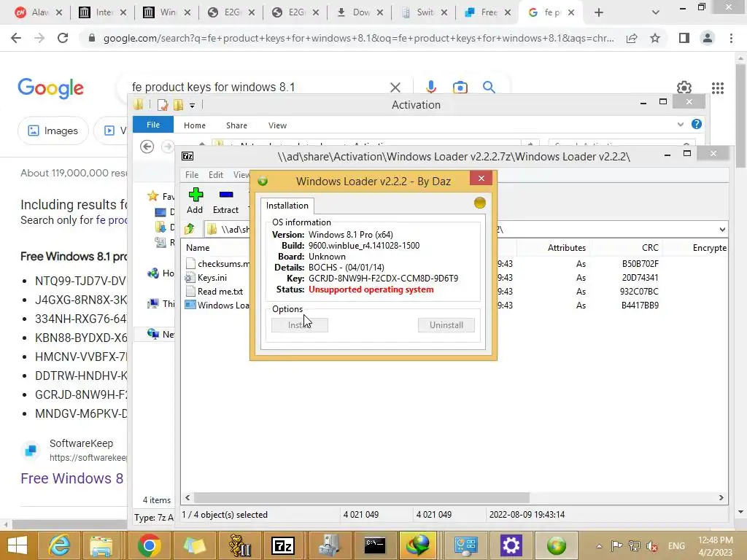747x560 pixels.
Task: Open the Edit menu in 7-Zip
Action: click(x=216, y=175)
